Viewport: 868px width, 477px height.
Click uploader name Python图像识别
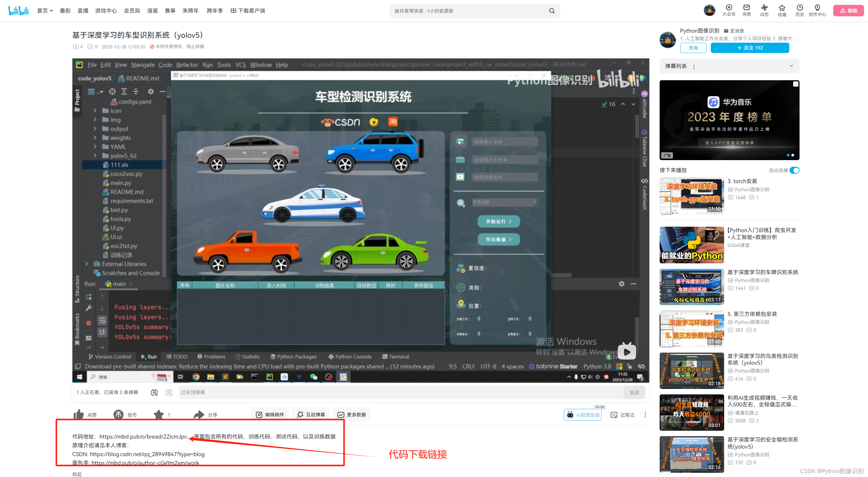[699, 31]
